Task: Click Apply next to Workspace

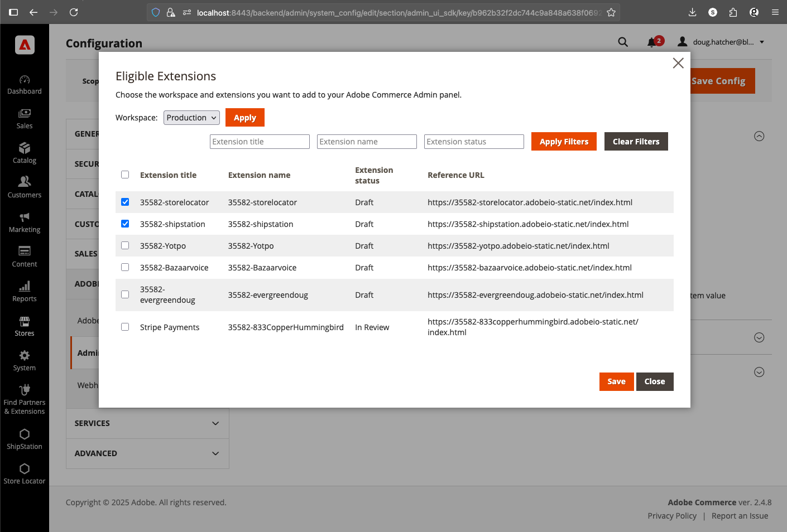Action: (x=245, y=118)
